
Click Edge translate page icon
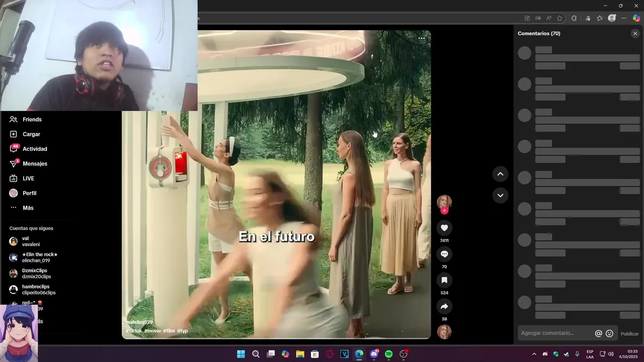pos(538,18)
